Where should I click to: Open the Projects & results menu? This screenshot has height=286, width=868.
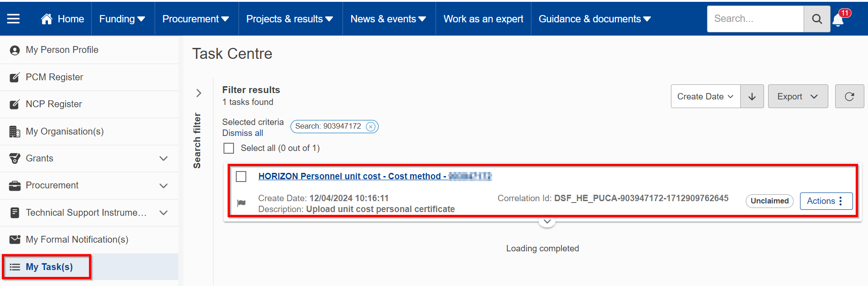(290, 19)
